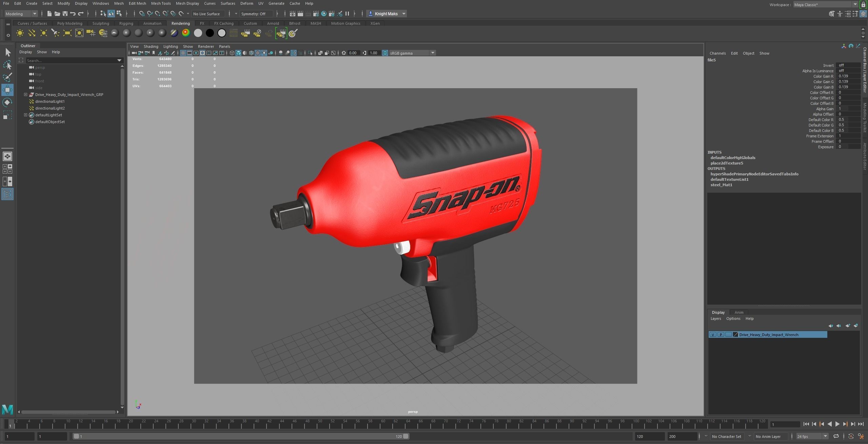Image resolution: width=868 pixels, height=444 pixels.
Task: Click the time slider range bar
Action: coord(241,437)
